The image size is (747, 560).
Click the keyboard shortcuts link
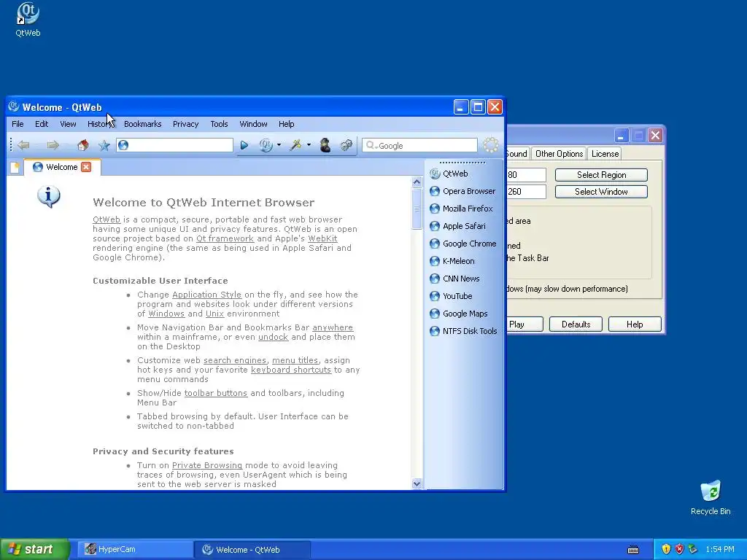[290, 370]
